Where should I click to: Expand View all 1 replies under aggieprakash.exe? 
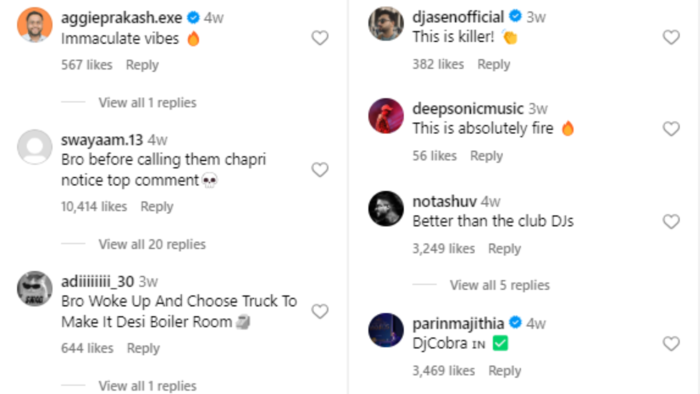tap(147, 102)
